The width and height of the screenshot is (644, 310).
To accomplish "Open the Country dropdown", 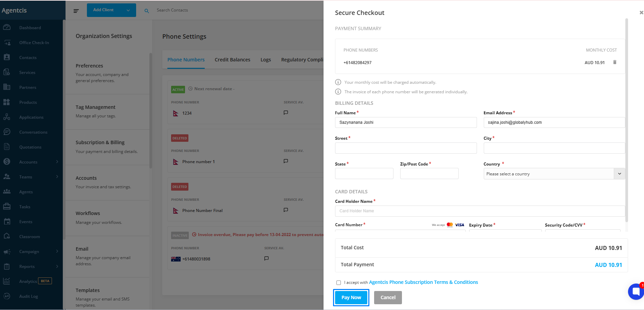I will pyautogui.click(x=554, y=174).
